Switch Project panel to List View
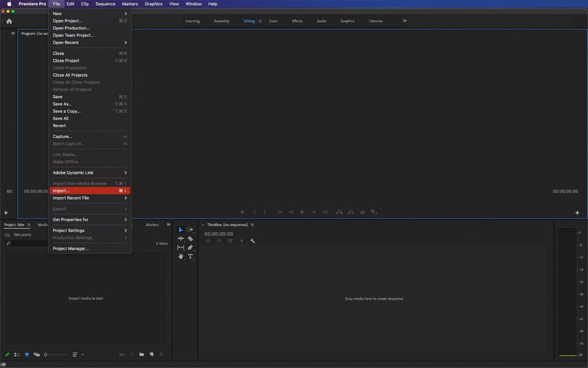The height and width of the screenshot is (368, 588). (x=17, y=354)
